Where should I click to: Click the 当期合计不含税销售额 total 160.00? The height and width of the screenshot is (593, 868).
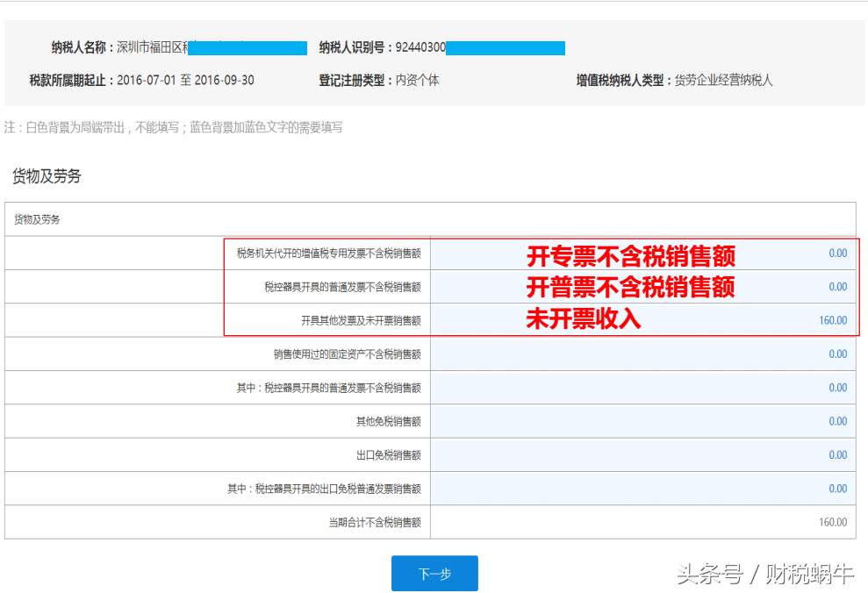pos(833,522)
